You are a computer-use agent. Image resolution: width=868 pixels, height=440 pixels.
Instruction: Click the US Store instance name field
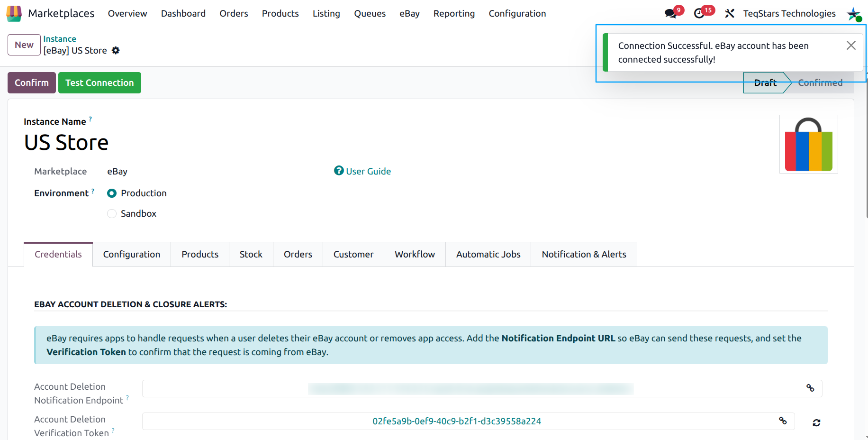click(x=66, y=143)
